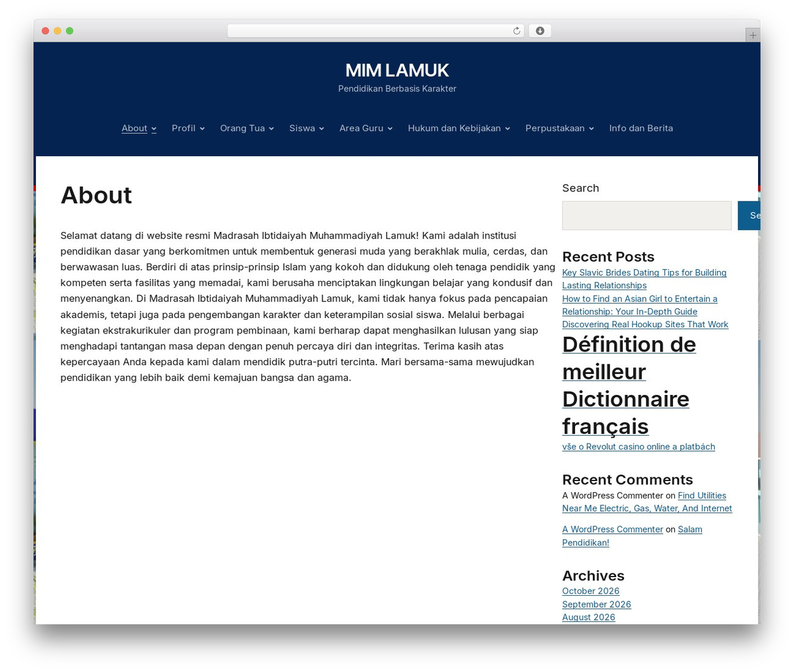Open the Orang Tua menu item
This screenshot has width=794, height=672.
coord(243,128)
